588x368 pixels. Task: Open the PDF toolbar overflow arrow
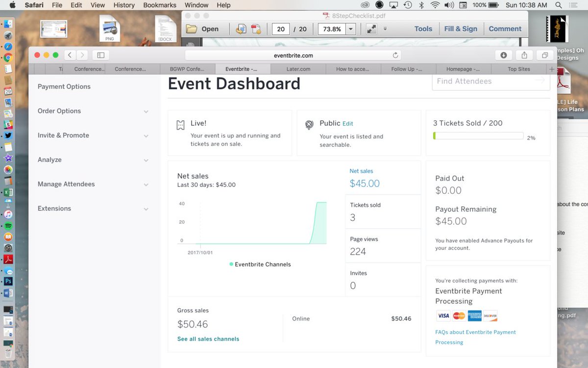pyautogui.click(x=385, y=29)
